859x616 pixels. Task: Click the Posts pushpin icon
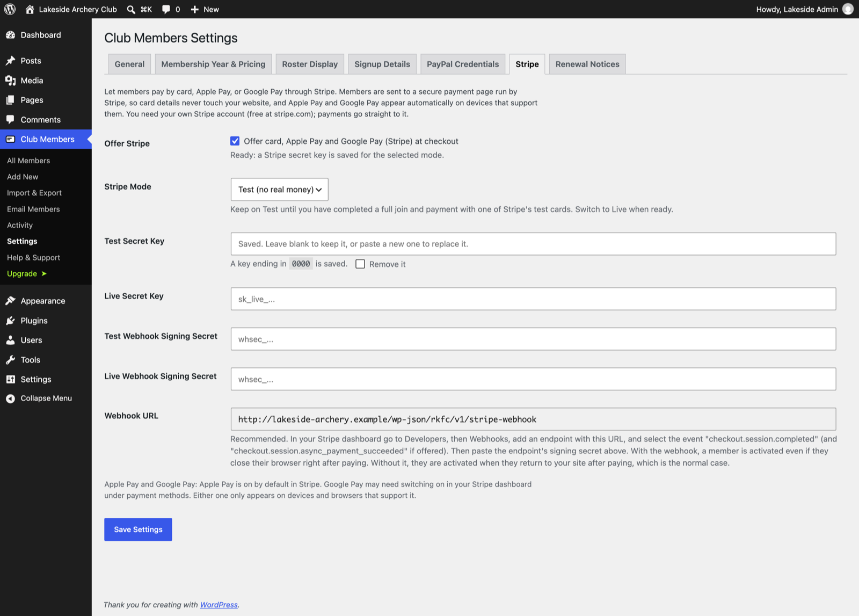(10, 61)
